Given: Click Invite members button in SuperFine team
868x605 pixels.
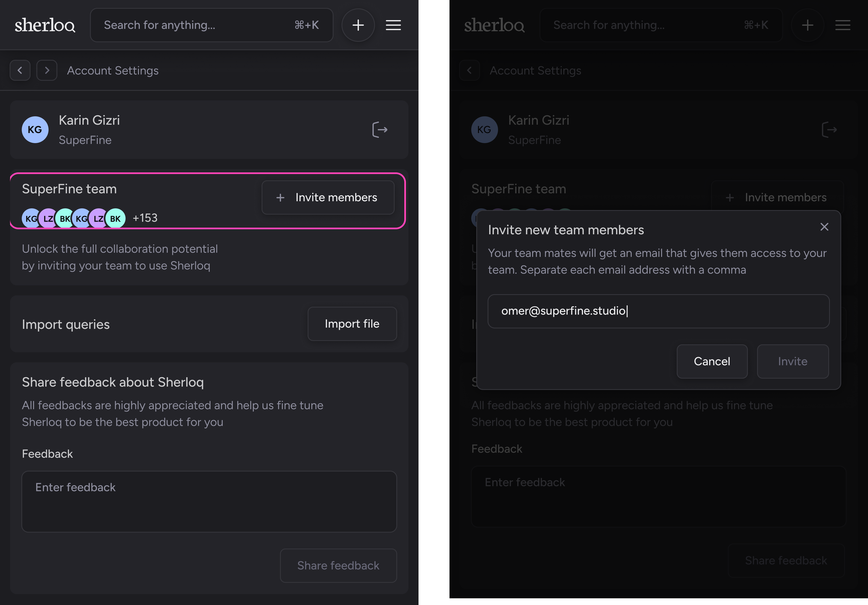Looking at the screenshot, I should pyautogui.click(x=328, y=197).
